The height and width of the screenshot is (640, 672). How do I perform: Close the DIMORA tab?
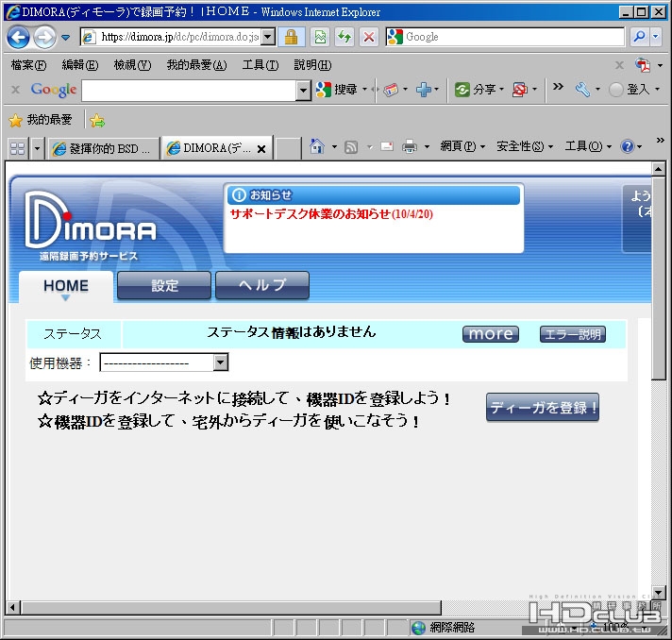pos(261,149)
